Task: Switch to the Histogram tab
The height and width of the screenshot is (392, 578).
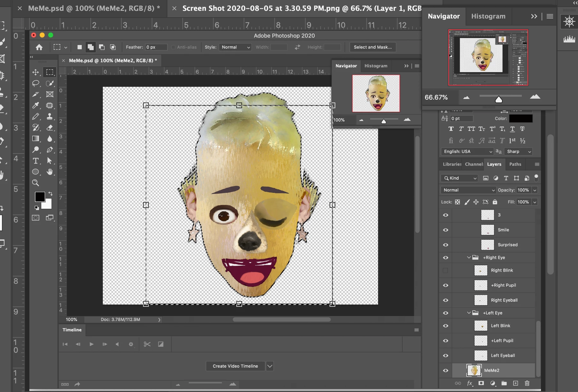Action: tap(488, 16)
